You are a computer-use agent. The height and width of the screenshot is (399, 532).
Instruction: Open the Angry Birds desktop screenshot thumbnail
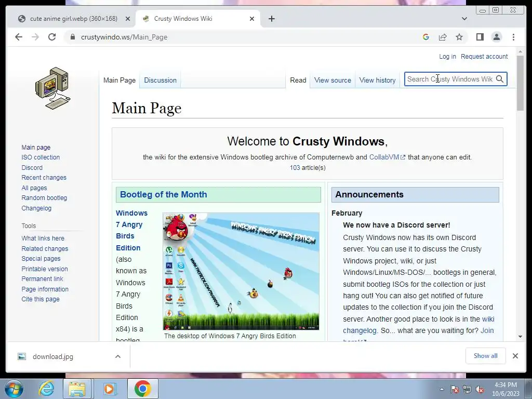(x=241, y=271)
